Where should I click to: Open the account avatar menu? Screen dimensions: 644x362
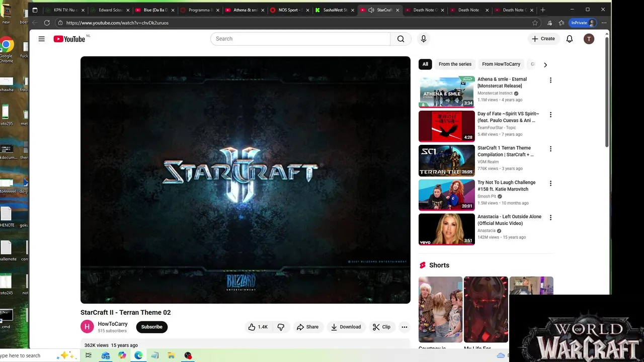(589, 39)
